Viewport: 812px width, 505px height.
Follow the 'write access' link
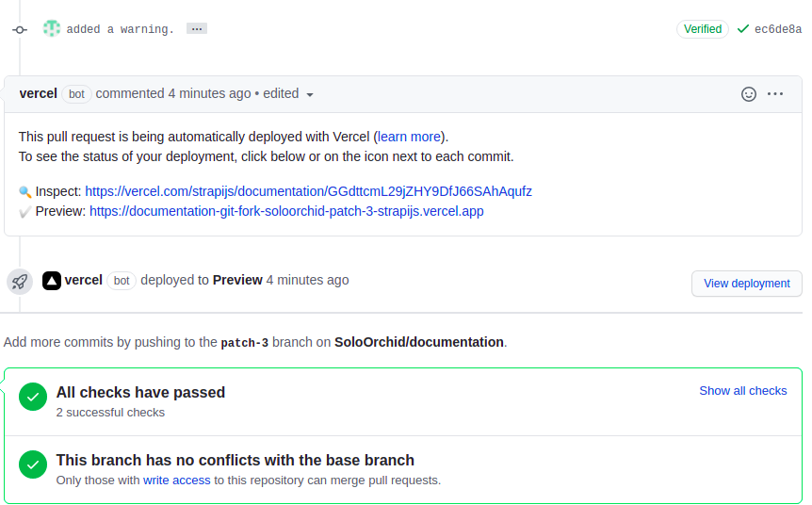pyautogui.click(x=176, y=481)
